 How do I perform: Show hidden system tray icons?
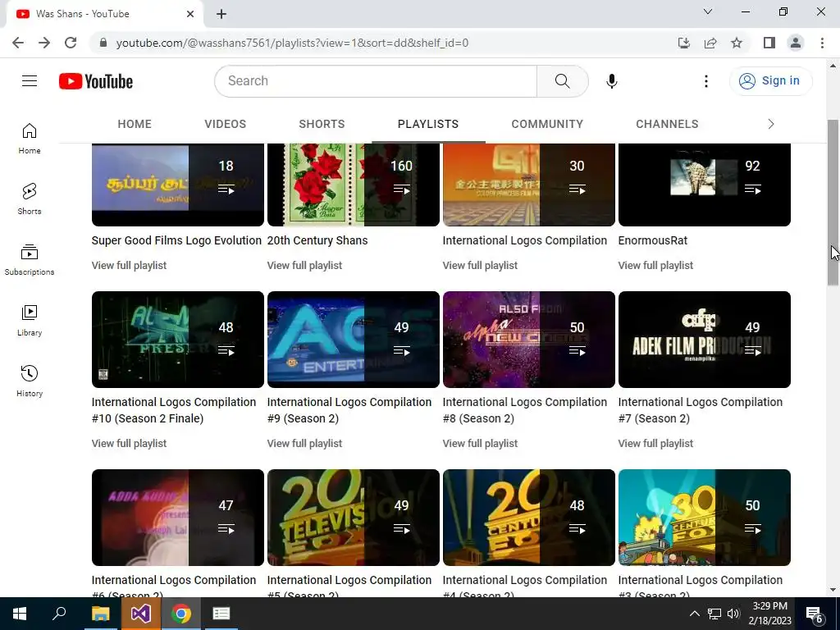pyautogui.click(x=694, y=614)
